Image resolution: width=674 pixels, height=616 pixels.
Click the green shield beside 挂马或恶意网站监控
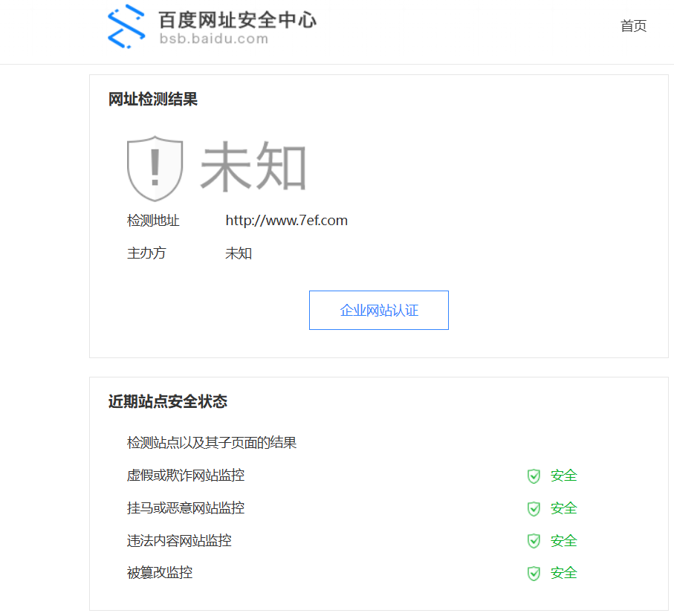534,508
